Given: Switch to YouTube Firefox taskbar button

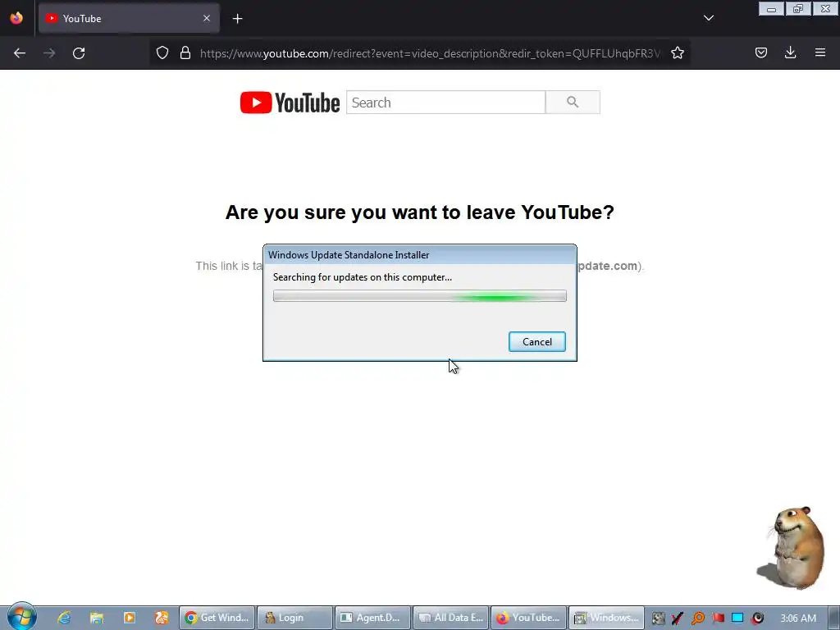Looking at the screenshot, I should click(x=529, y=618).
